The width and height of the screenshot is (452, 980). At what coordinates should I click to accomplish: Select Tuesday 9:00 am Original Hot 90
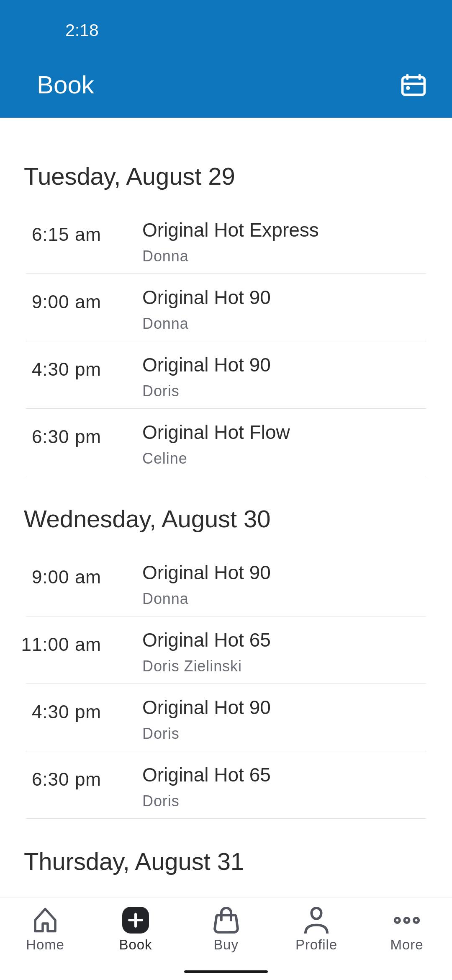point(226,308)
